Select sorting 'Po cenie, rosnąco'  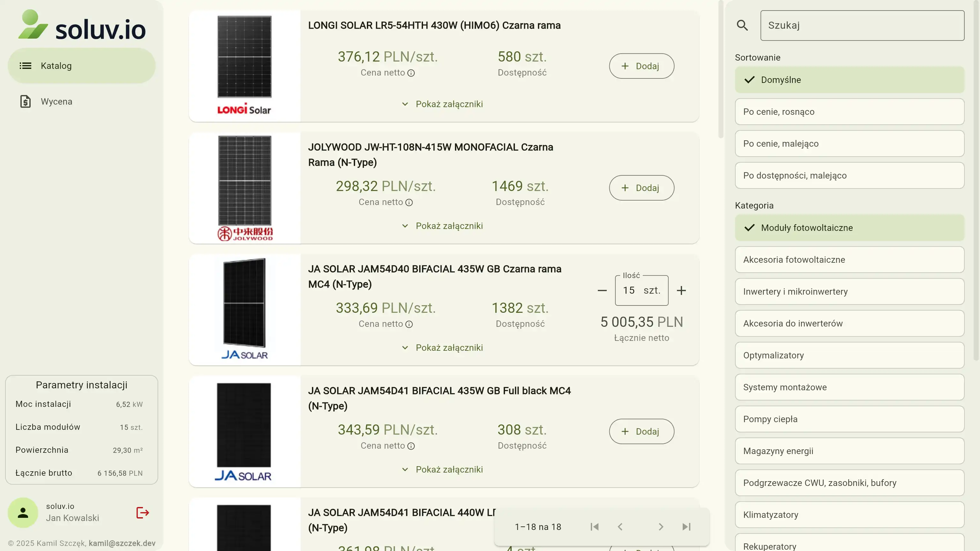849,112
